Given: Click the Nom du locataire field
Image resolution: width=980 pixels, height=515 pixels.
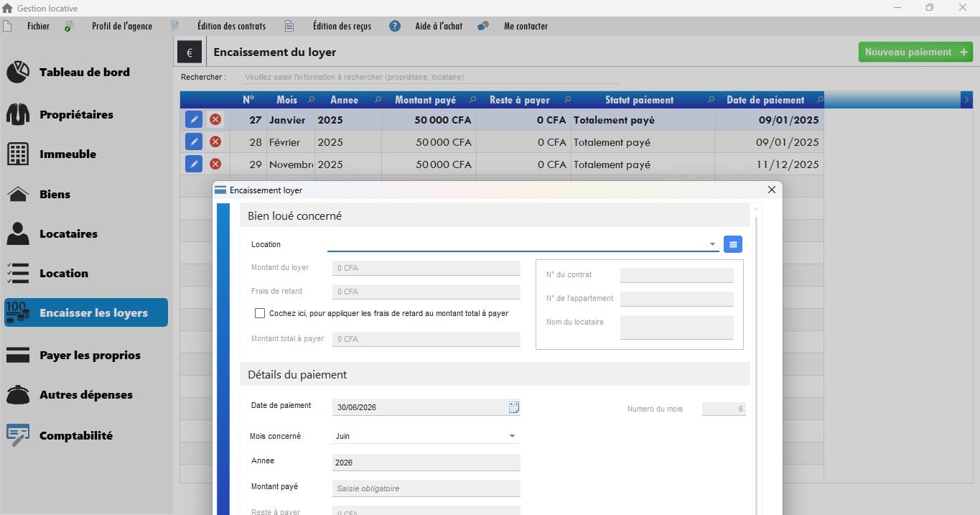Looking at the screenshot, I should [677, 327].
